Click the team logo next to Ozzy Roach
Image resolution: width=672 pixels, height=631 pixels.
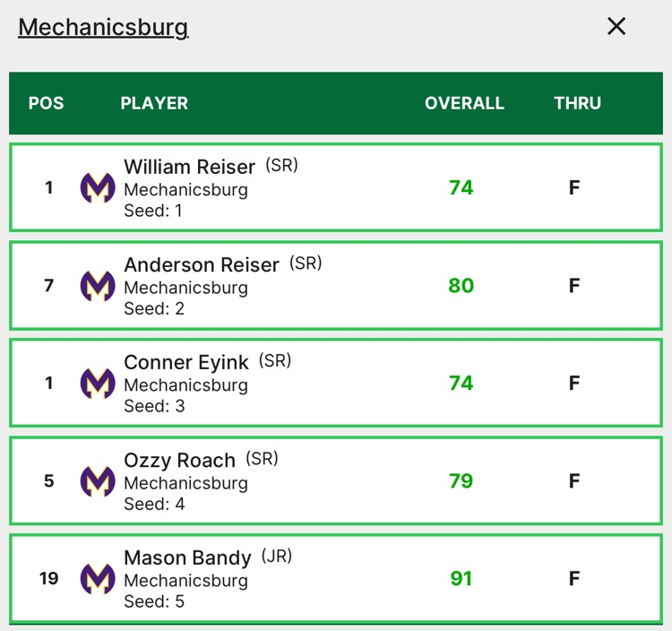98,481
